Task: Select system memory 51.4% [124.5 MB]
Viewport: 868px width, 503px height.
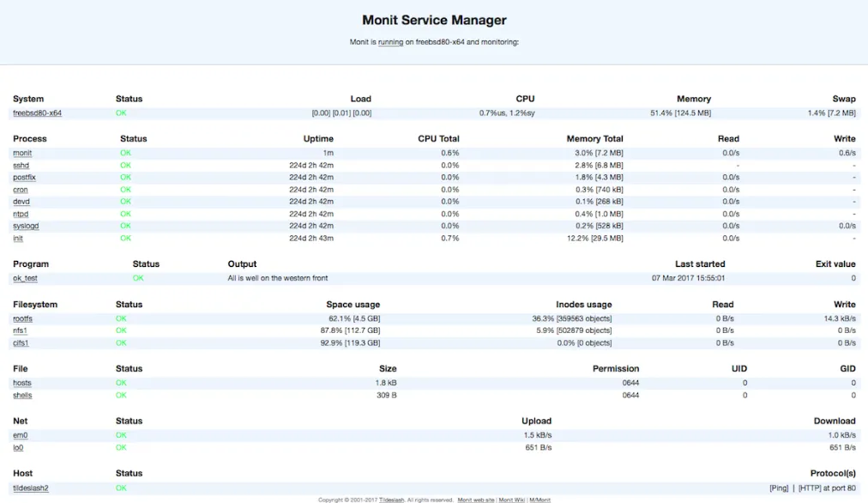Action: tap(680, 113)
